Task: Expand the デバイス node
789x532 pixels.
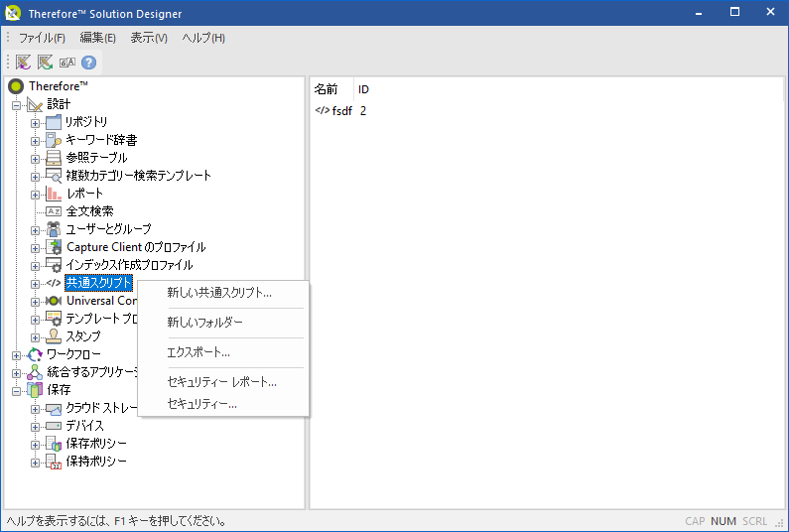Action: 35,427
